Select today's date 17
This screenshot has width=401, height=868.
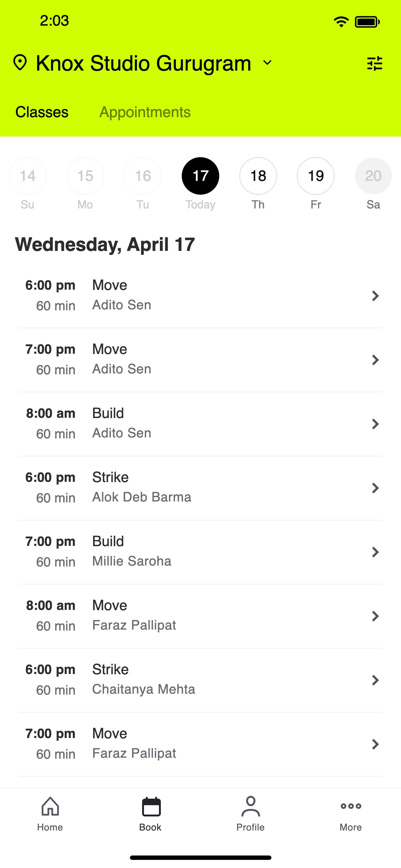200,176
